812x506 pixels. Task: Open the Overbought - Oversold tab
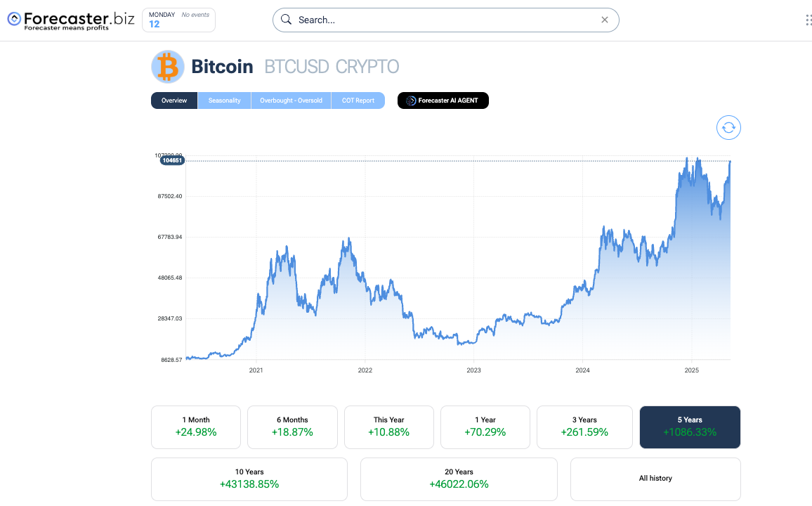291,100
